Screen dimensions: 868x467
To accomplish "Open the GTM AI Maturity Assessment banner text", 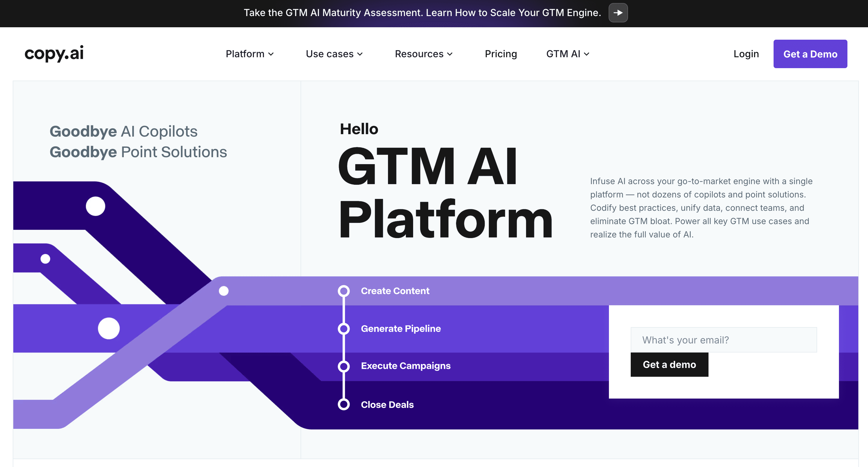I will pyautogui.click(x=422, y=13).
